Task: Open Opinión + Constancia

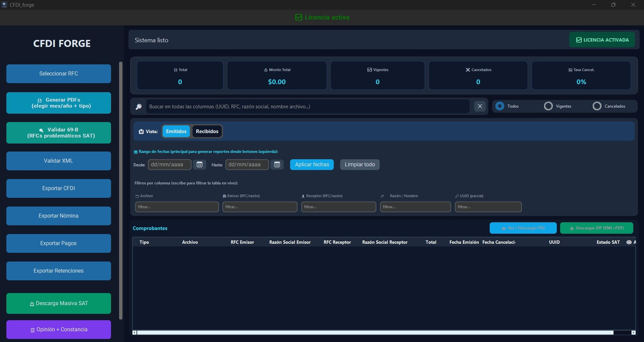Action: [x=59, y=330]
